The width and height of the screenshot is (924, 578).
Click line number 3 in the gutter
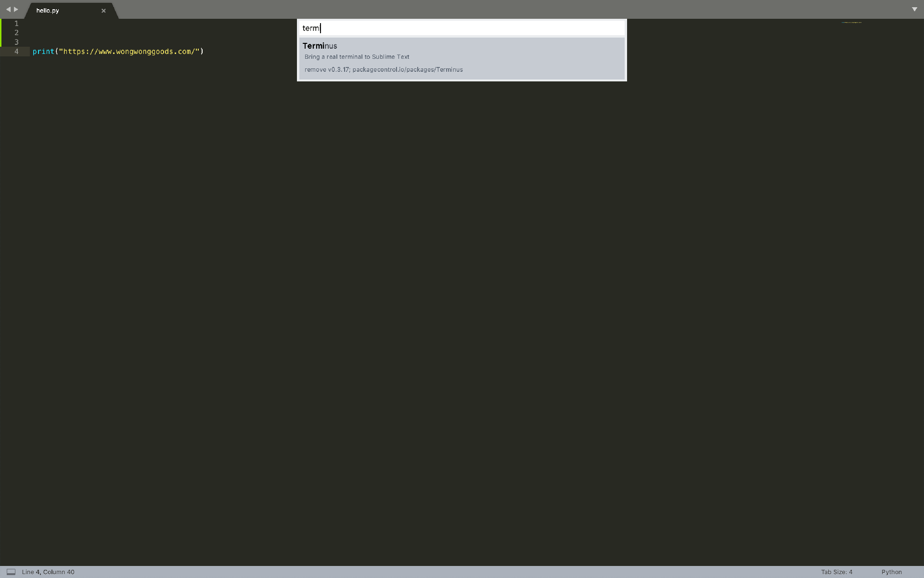(x=16, y=42)
